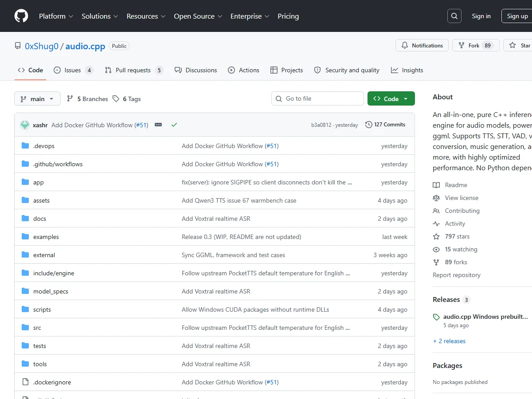Open commit hash b3a0812
532x399 pixels.
[x=321, y=125]
